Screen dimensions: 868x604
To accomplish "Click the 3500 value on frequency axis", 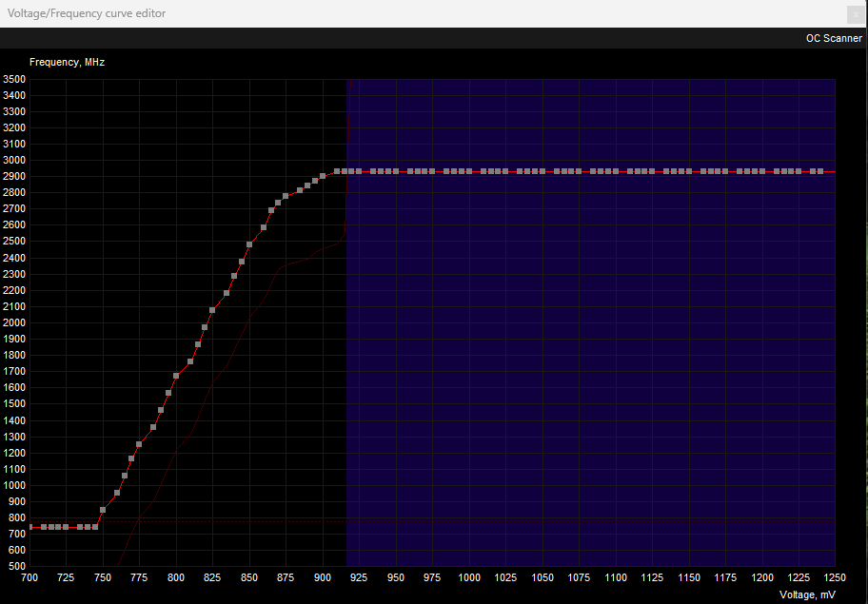I will [14, 79].
